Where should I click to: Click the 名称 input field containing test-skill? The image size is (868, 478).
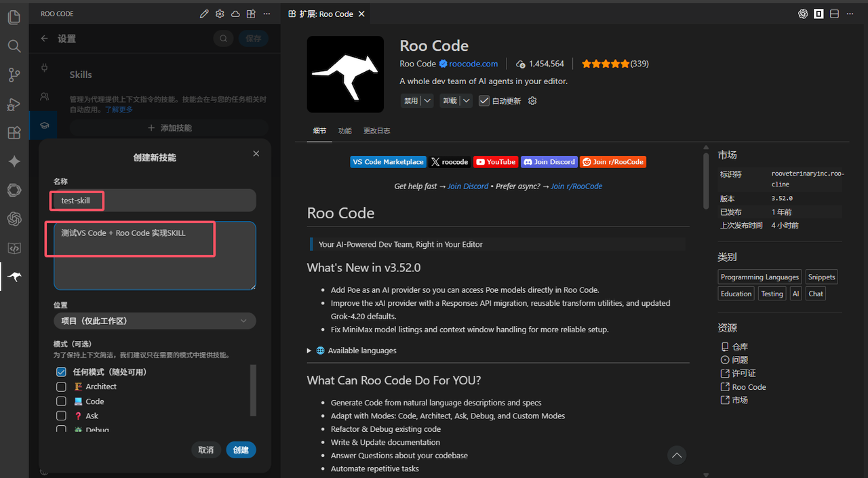pyautogui.click(x=155, y=200)
